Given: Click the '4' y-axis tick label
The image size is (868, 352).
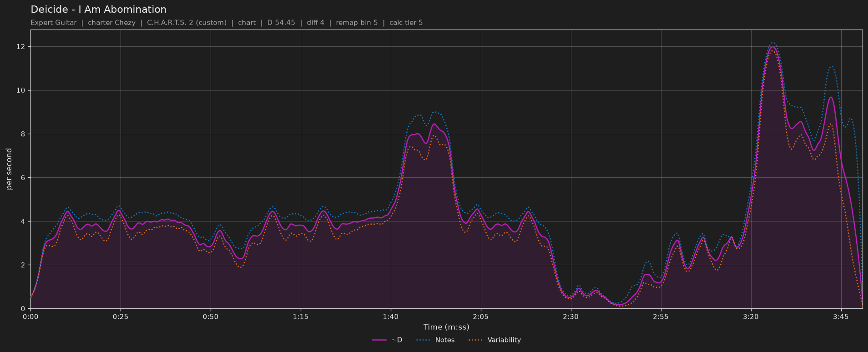Looking at the screenshot, I should [23, 221].
